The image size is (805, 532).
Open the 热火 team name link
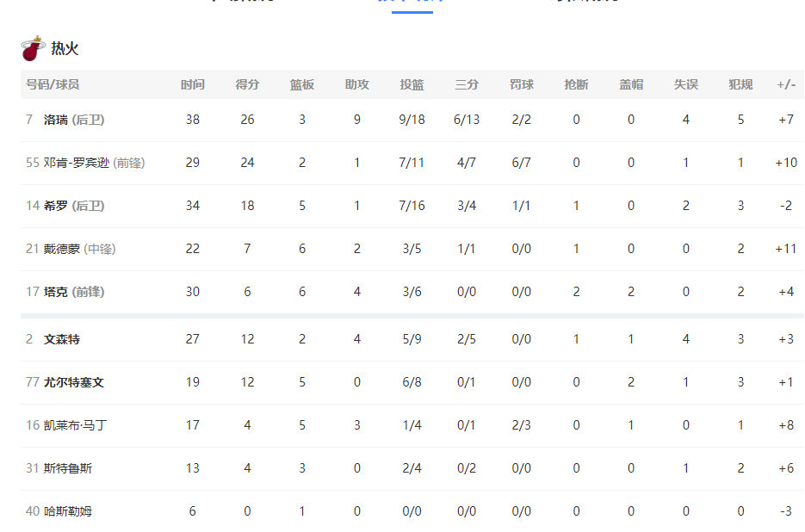[x=65, y=49]
